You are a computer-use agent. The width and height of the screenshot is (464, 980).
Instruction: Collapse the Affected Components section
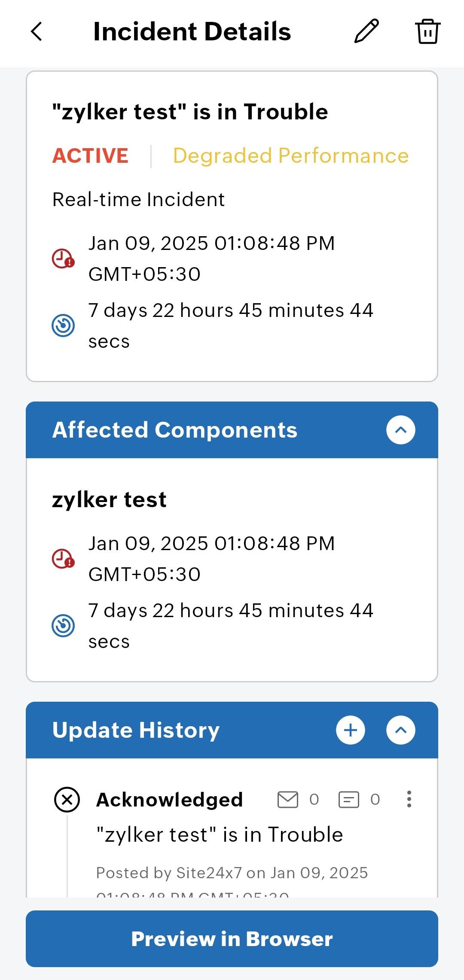click(400, 430)
